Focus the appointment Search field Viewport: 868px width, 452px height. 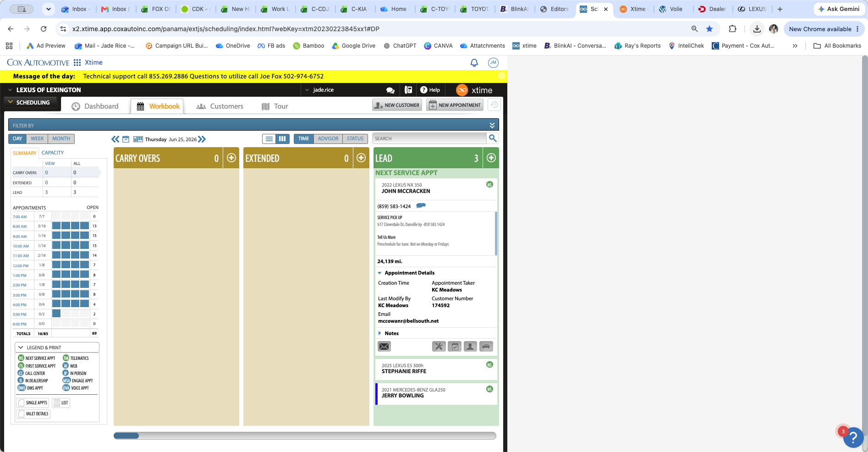[429, 138]
